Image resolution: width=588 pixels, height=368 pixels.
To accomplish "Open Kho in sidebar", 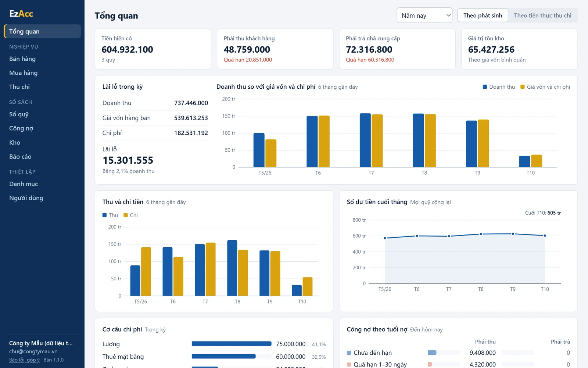I will click(42, 142).
